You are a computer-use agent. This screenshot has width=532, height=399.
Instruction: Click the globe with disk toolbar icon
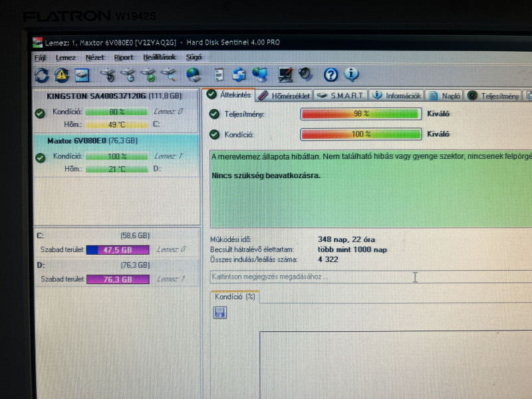[x=194, y=74]
